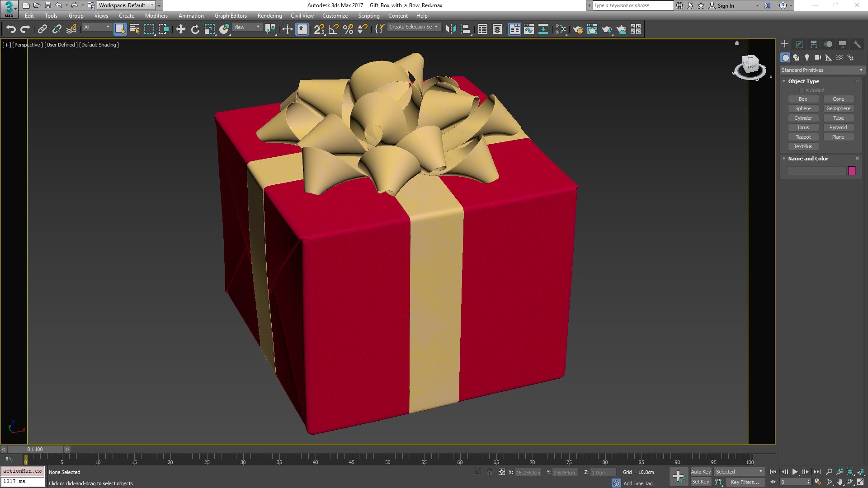
Task: Activate Select and Rotate tool
Action: pyautogui.click(x=195, y=29)
